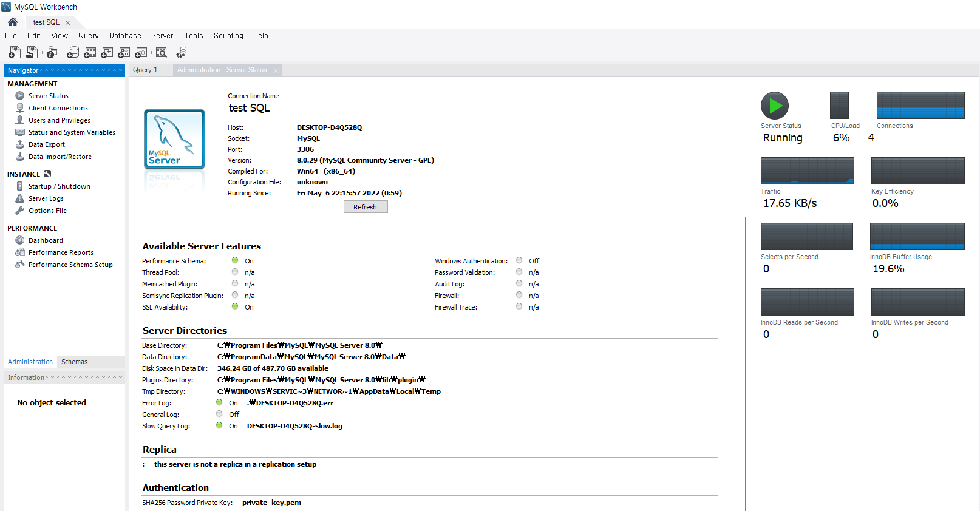Create a new view icon
This screenshot has height=511, width=980.
coord(107,53)
